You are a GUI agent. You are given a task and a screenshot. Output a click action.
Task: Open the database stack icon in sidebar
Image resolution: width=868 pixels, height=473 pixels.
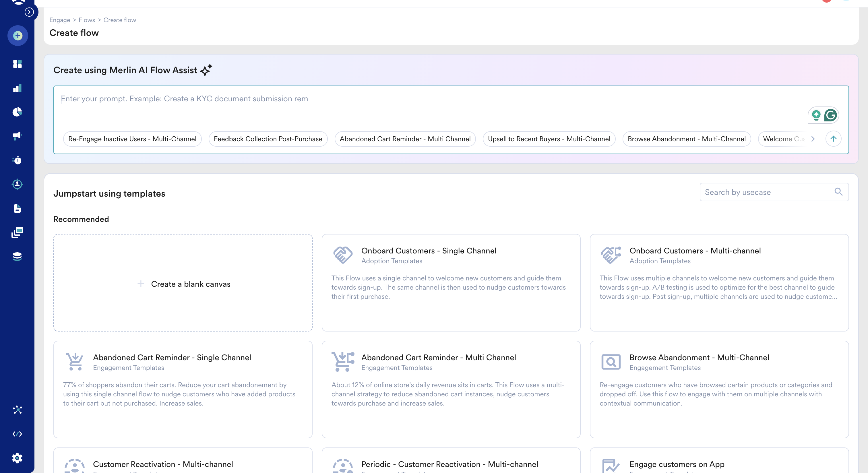(17, 256)
